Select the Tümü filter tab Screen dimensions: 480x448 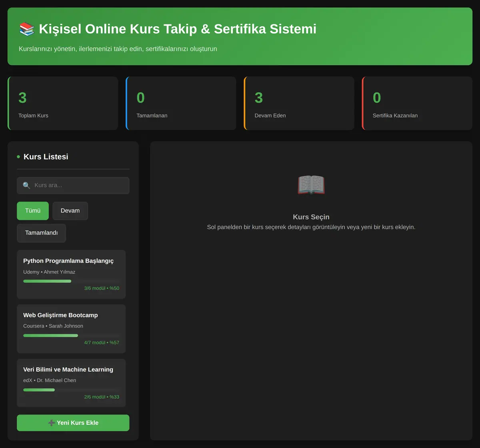[x=33, y=211]
